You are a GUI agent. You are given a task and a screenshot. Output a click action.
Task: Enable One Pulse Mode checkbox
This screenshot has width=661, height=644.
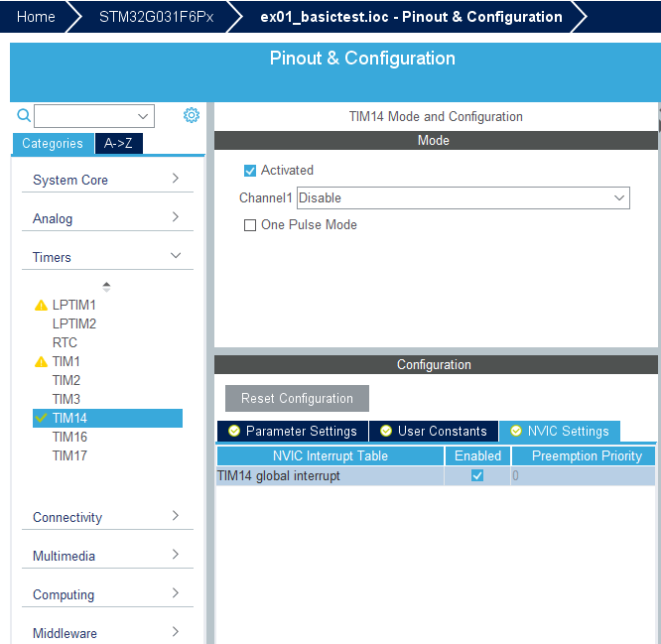[x=250, y=225]
